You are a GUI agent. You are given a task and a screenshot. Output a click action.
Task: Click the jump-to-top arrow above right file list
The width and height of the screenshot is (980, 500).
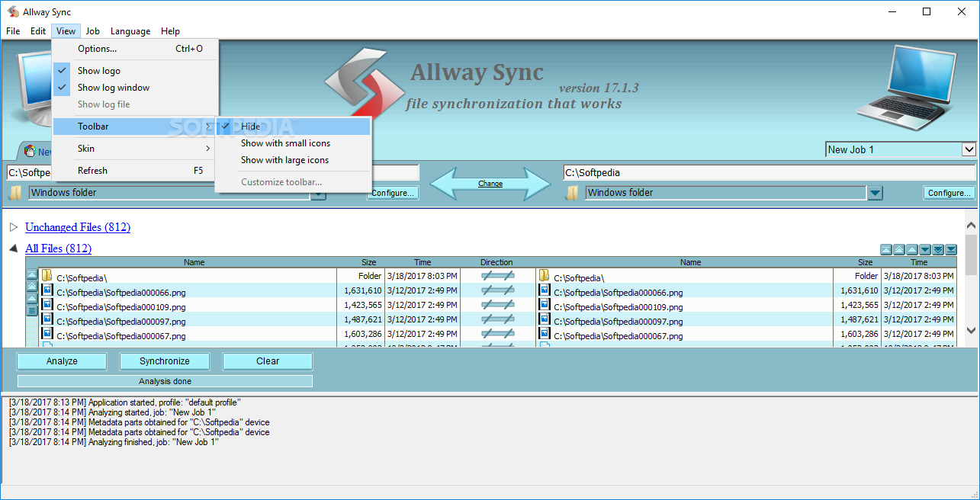[885, 249]
